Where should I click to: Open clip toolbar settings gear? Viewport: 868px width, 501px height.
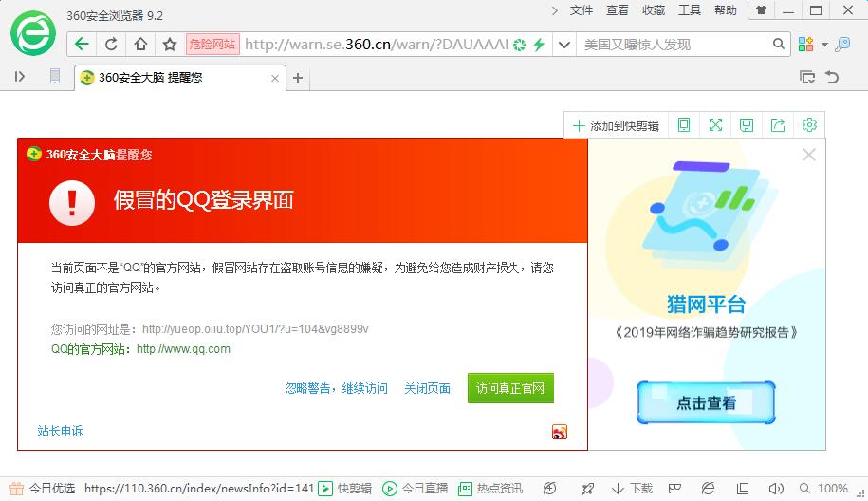(809, 125)
